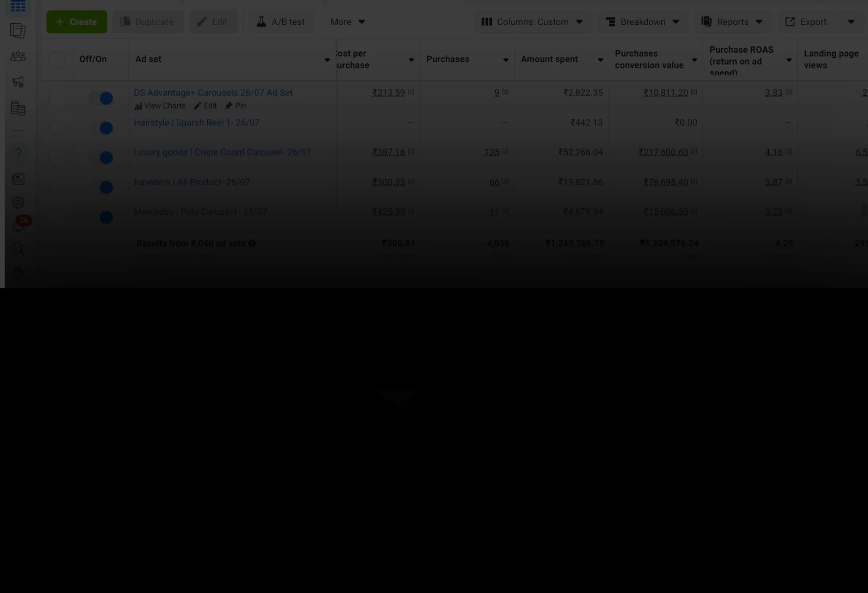This screenshot has width=868, height=593.
Task: Open the Billing coins stack icon
Action: coord(18,108)
